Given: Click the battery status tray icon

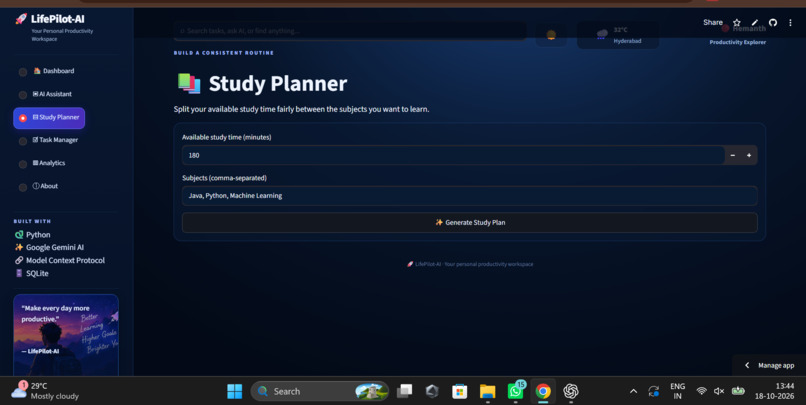Looking at the screenshot, I should point(738,391).
